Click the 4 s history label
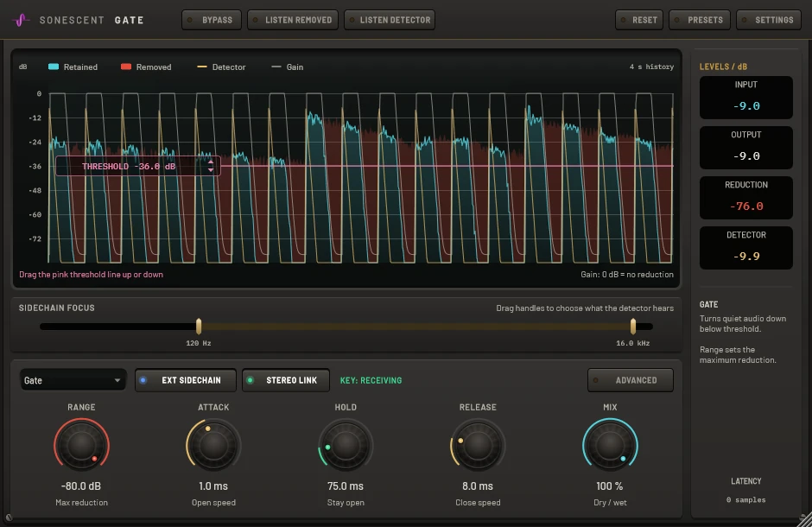The image size is (812, 527). (x=651, y=67)
